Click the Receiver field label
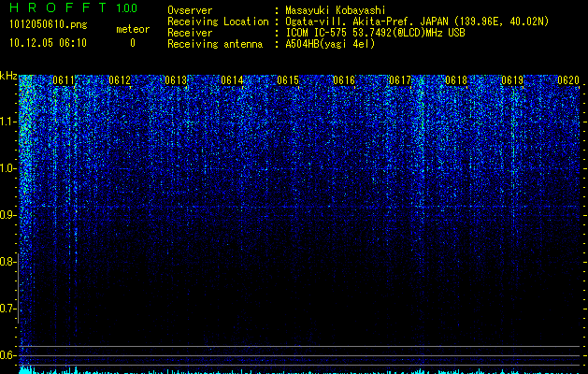Viewport: 588px width, 374px height. pyautogui.click(x=190, y=33)
